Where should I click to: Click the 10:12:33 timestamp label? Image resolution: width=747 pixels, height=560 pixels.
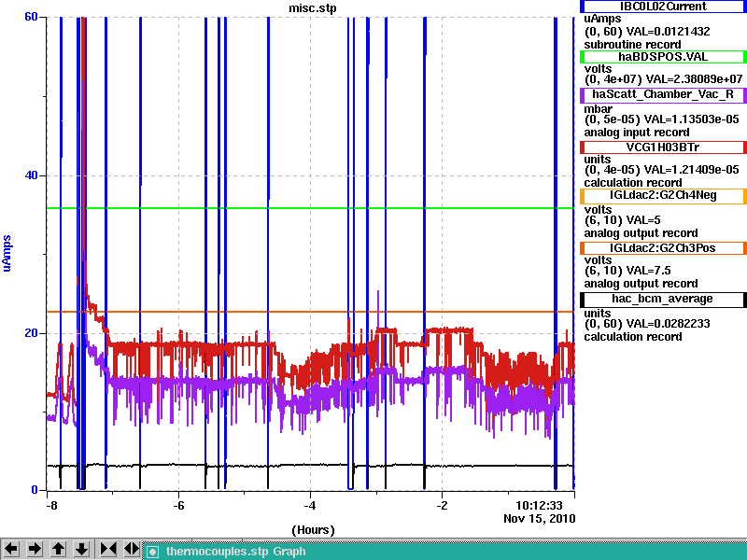click(540, 505)
